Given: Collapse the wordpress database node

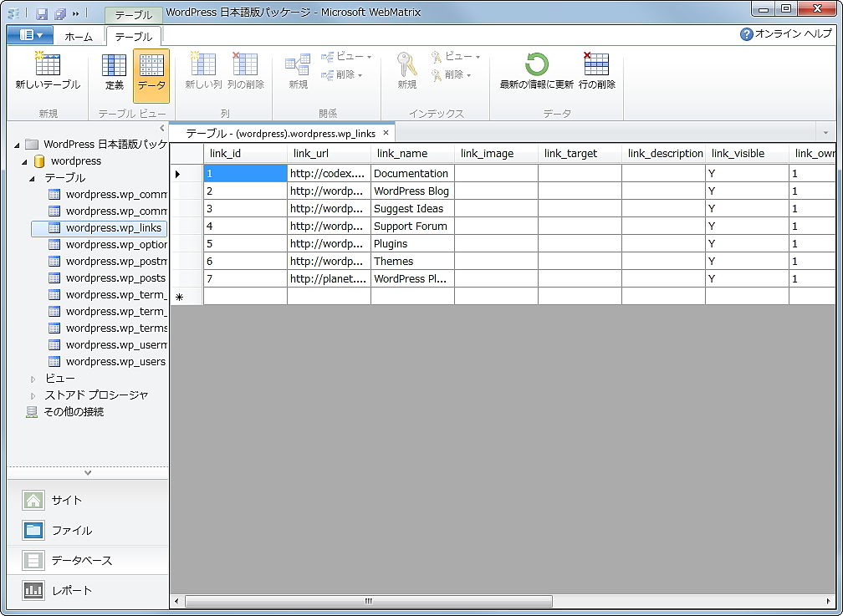Looking at the screenshot, I should coord(25,161).
